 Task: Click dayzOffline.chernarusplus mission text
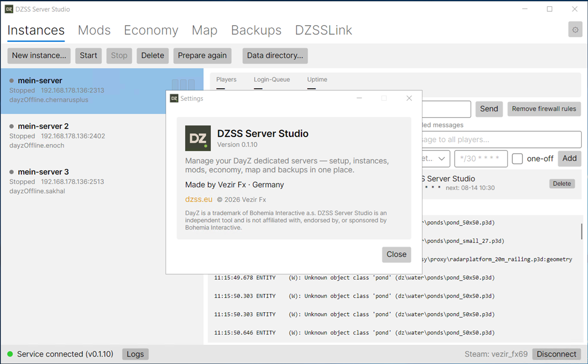click(49, 100)
